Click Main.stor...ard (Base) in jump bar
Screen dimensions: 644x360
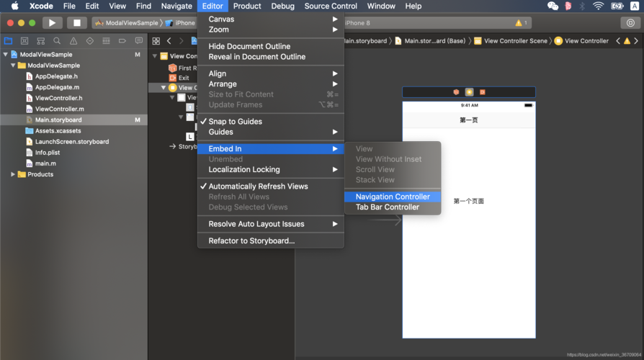430,40
